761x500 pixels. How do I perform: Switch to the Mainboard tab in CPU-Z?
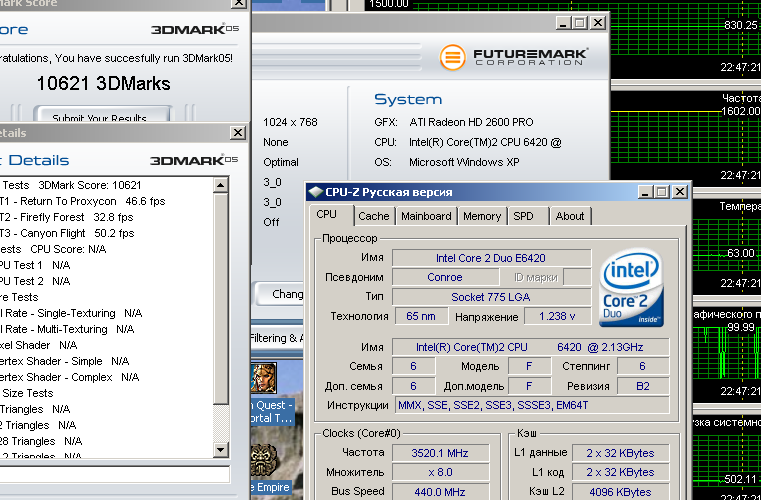click(426, 216)
